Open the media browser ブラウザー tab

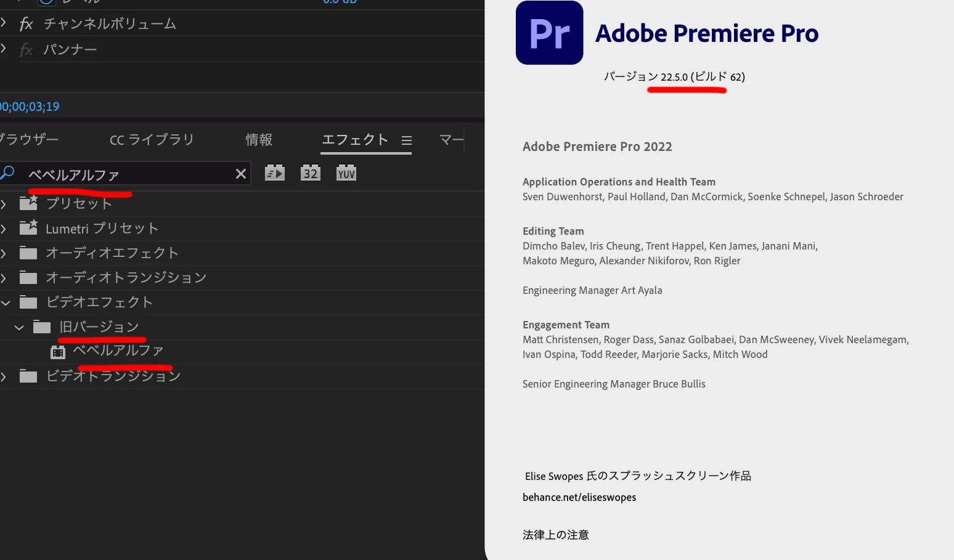[29, 139]
